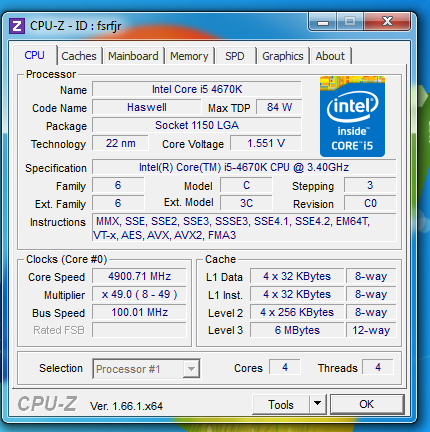Select the Memory tab

(189, 56)
